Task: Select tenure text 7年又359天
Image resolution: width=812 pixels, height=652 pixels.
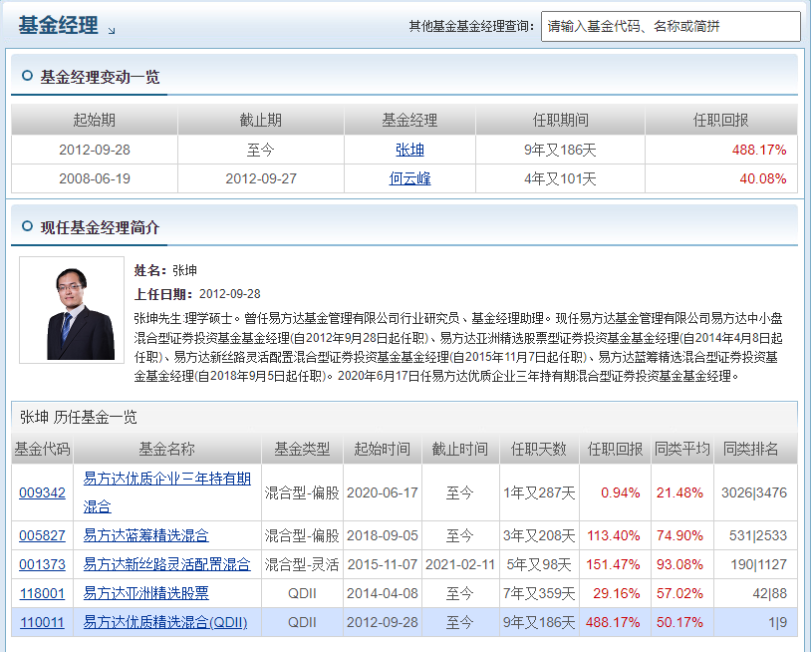Action: [539, 593]
